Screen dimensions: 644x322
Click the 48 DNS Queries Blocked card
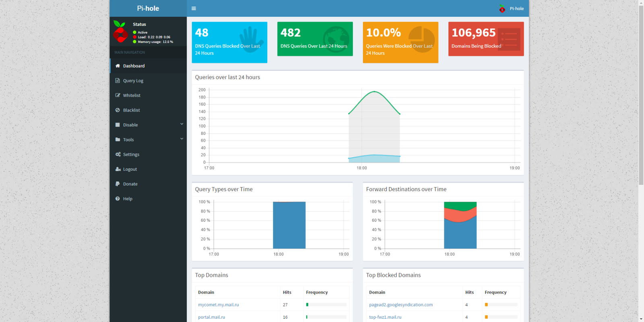(x=229, y=42)
